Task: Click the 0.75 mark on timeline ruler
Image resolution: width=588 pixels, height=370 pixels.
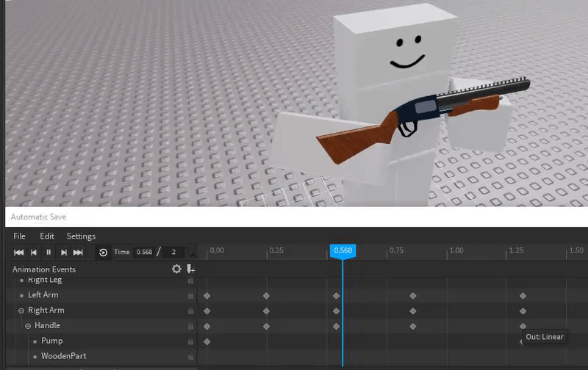Action: click(396, 250)
